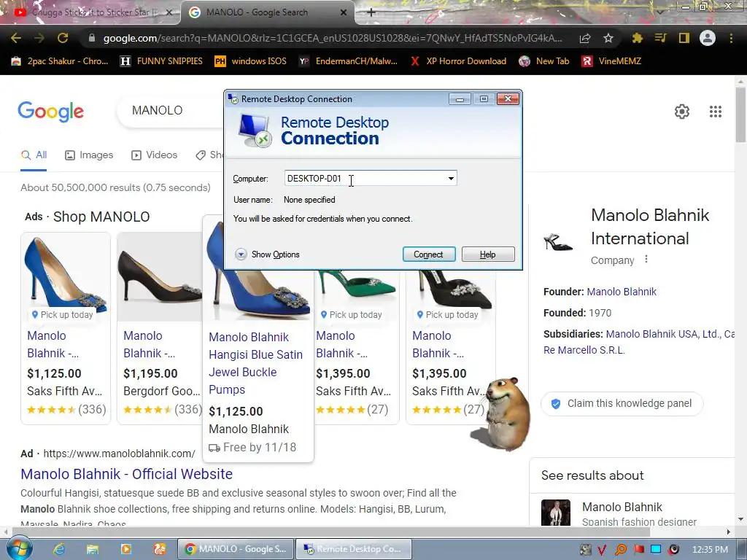Open the New Tab bookmark
The image size is (747, 560).
pos(544,61)
